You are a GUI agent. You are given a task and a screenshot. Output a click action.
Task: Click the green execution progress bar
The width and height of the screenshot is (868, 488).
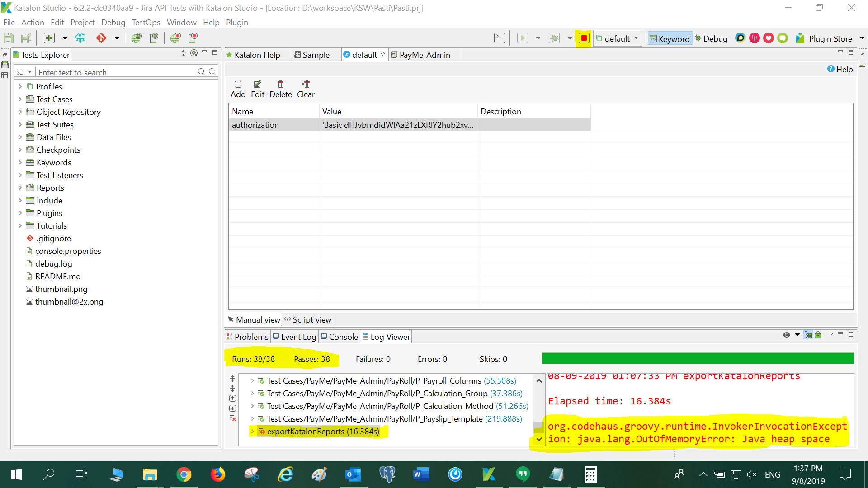pos(698,359)
